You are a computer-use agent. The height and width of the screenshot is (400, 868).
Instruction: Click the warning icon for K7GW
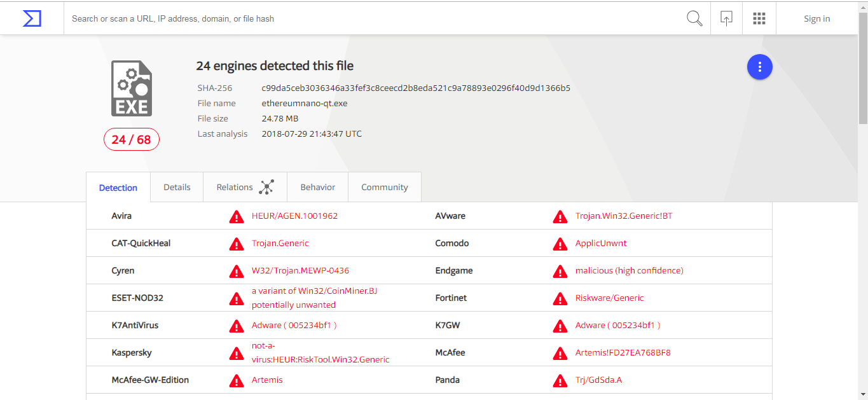560,326
